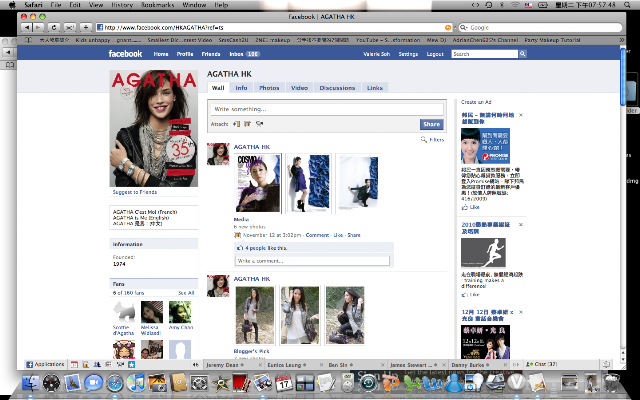Open the YouTube bookmark in bookmarks bar
640x400 pixels.
(387, 40)
